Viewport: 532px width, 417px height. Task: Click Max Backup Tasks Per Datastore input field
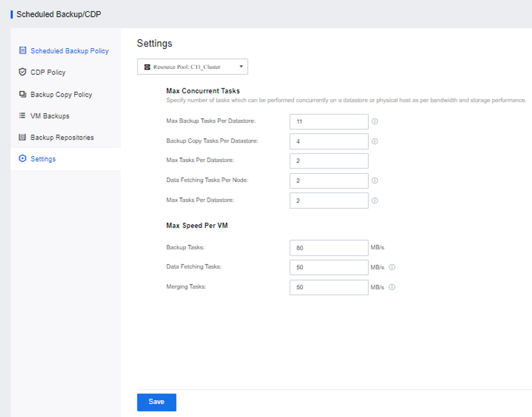[329, 122]
